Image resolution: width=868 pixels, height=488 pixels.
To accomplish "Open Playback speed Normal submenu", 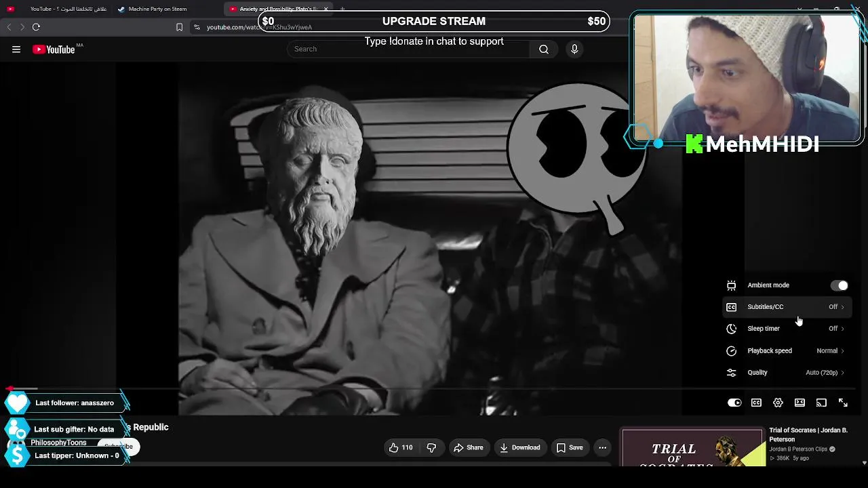I will point(830,351).
